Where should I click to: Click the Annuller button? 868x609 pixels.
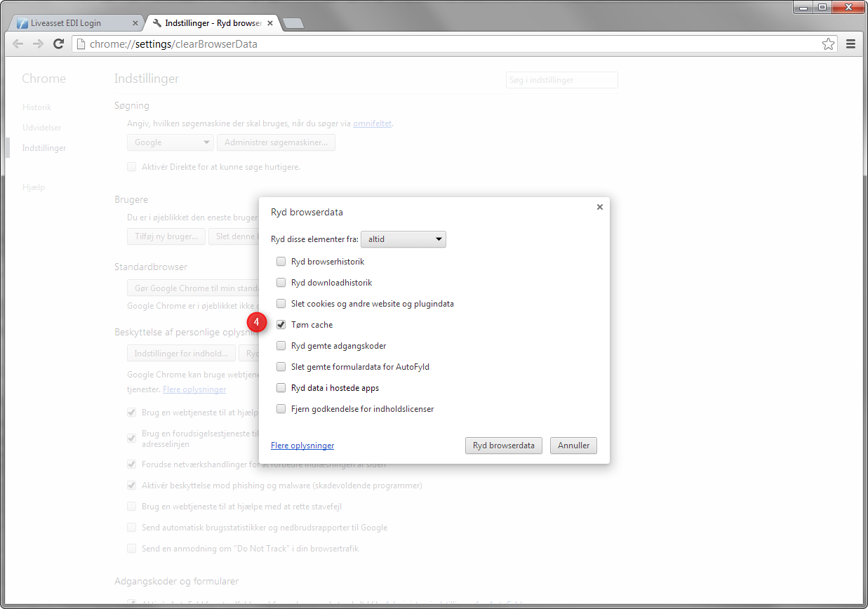click(573, 446)
